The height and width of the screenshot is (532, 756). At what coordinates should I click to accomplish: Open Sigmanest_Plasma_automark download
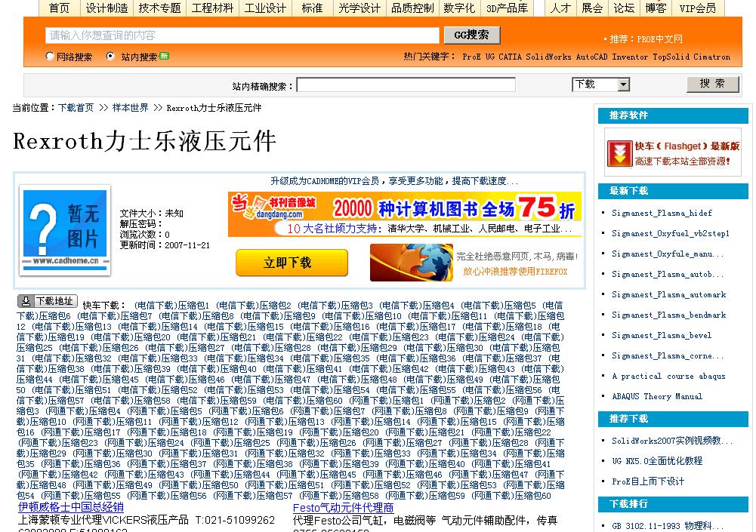(668, 294)
